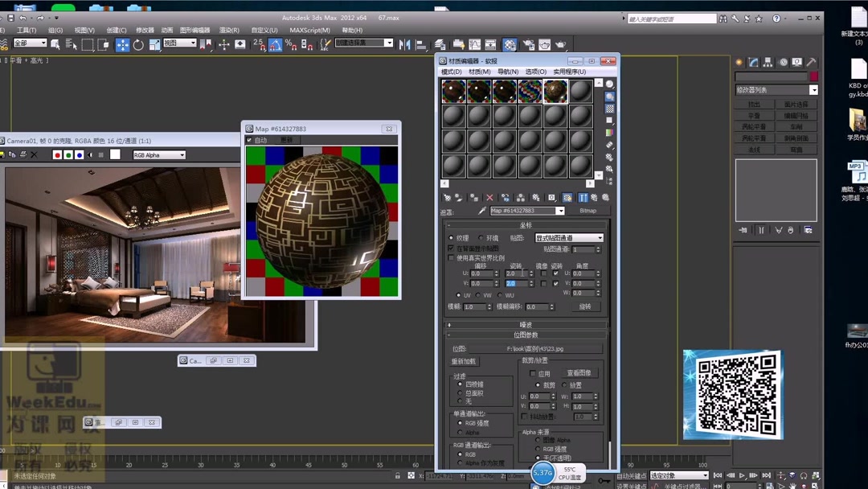
Task: Toggle the sample sphere backlight icon
Action: coord(610,97)
